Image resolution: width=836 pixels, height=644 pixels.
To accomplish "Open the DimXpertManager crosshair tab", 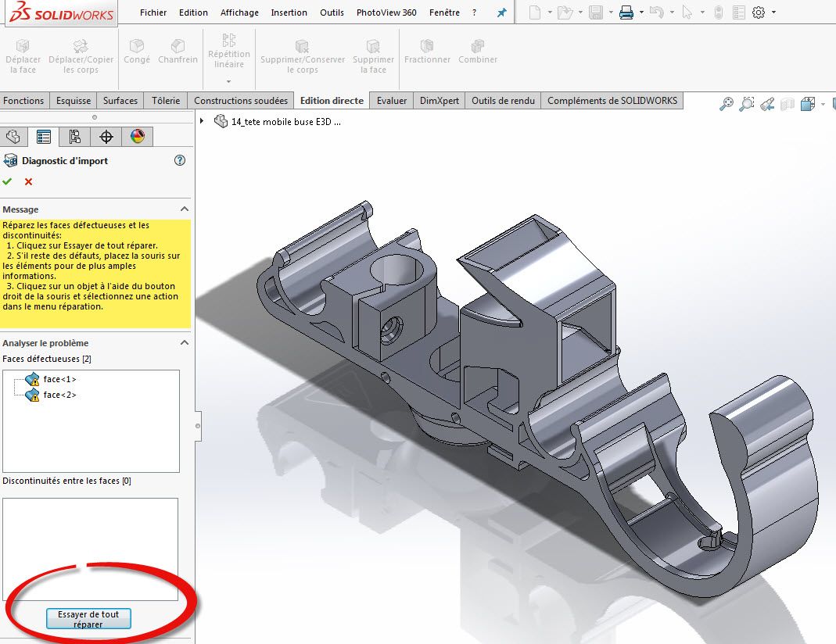I will pos(106,137).
